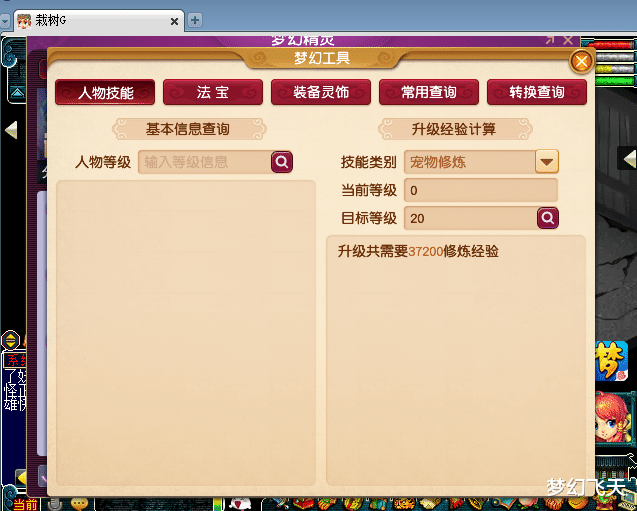Click the 栽树G browser tab
The height and width of the screenshot is (511, 637).
[100, 21]
